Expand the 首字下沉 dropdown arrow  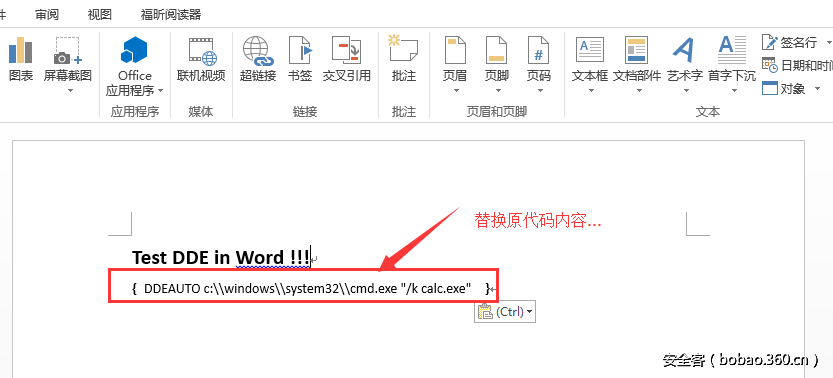734,91
